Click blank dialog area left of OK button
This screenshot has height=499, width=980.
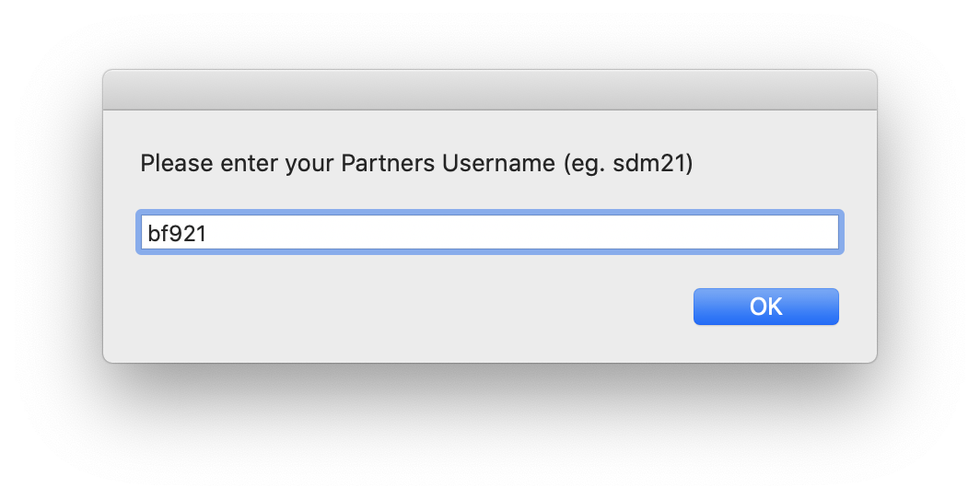pos(414,307)
